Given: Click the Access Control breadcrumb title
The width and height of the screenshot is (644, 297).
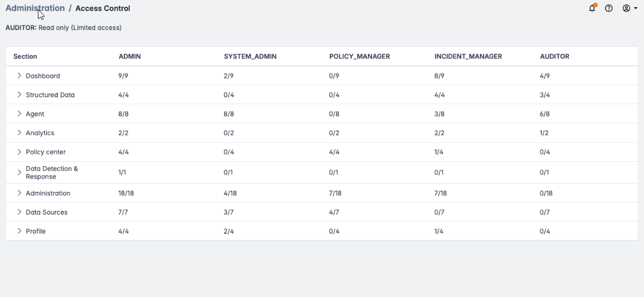Looking at the screenshot, I should (x=103, y=8).
